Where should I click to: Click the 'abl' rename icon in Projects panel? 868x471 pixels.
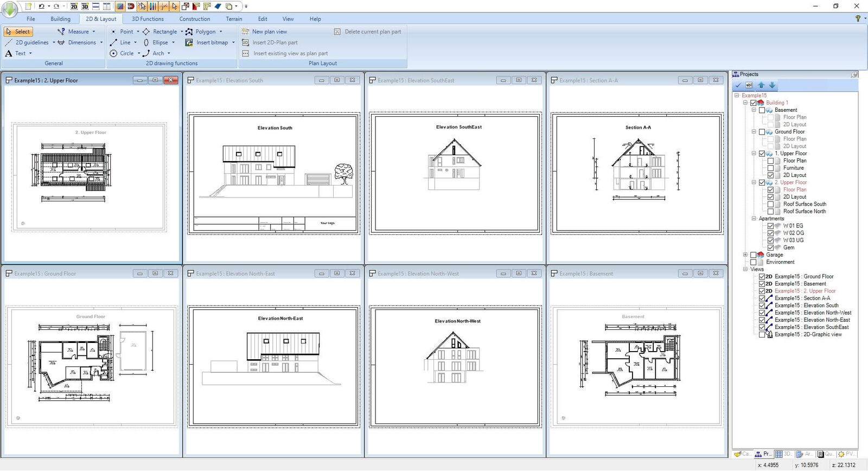[x=749, y=85]
